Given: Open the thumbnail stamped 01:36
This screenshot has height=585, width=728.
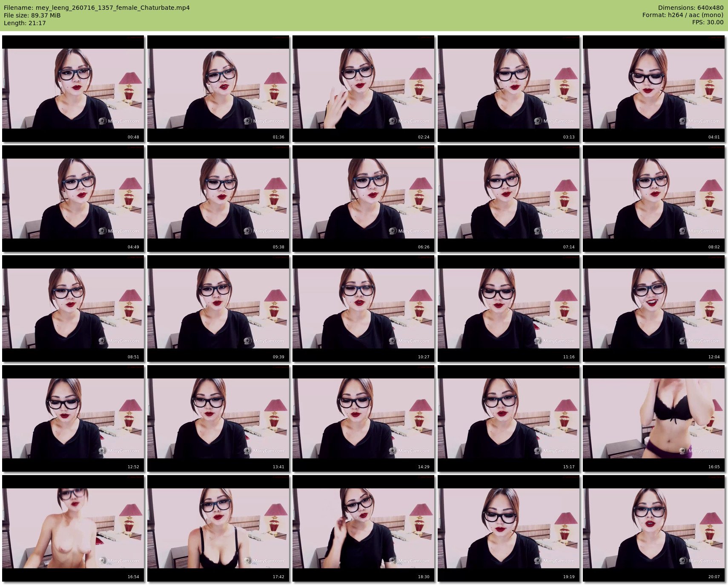Looking at the screenshot, I should [218, 89].
